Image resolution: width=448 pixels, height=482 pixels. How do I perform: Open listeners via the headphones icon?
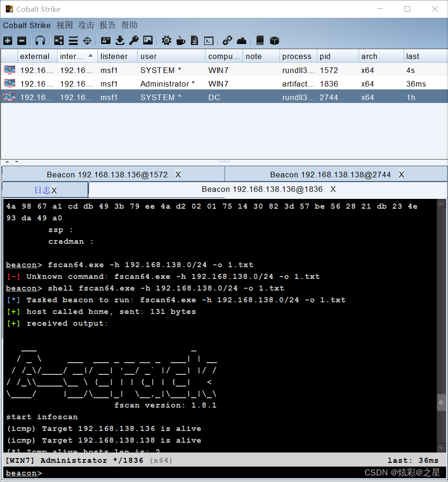(40, 41)
